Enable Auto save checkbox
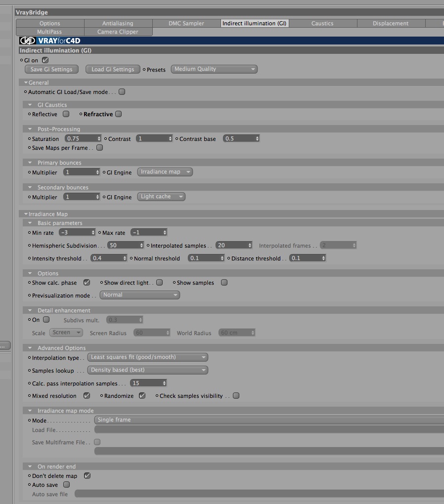 [x=67, y=484]
